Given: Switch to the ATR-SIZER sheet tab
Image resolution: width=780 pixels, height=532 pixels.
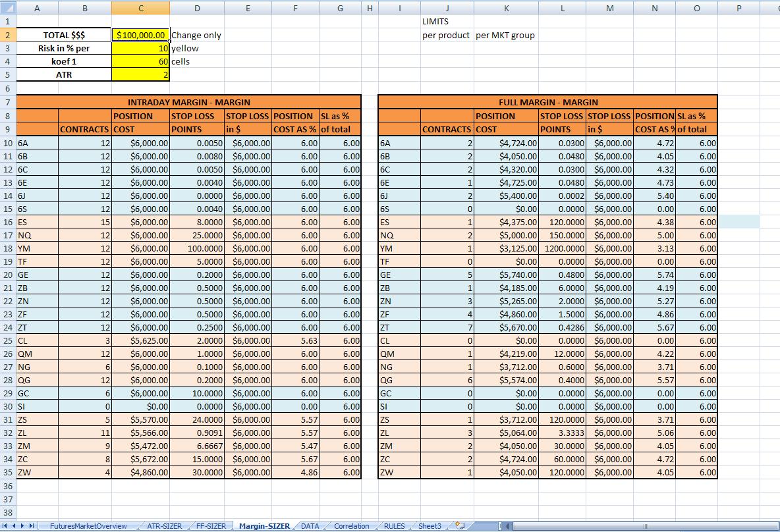Looking at the screenshot, I should click(x=164, y=526).
